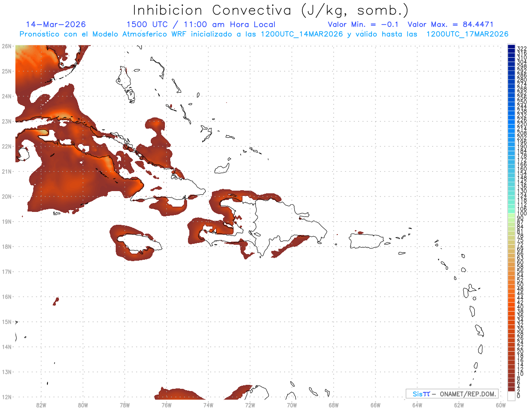This screenshot has width=532, height=411.
Task: Click the date "14-Mar-2026"
Action: pos(56,24)
